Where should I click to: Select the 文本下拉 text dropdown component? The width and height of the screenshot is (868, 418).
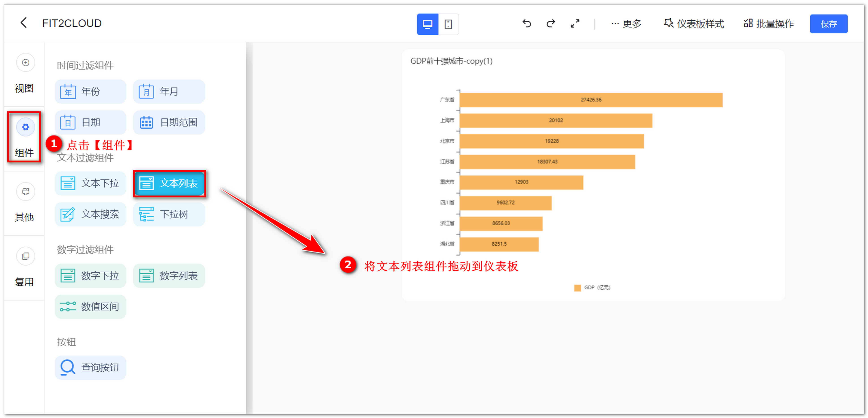click(x=90, y=183)
